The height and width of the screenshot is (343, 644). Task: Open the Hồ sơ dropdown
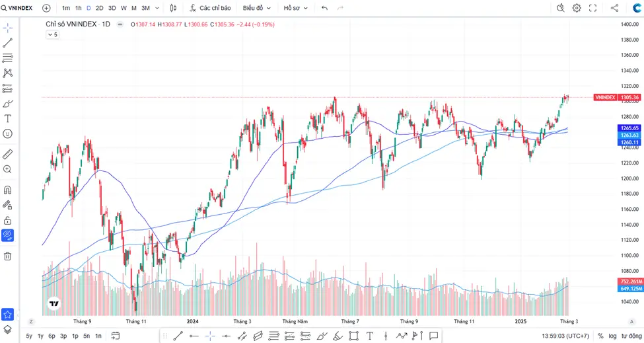[x=296, y=8]
